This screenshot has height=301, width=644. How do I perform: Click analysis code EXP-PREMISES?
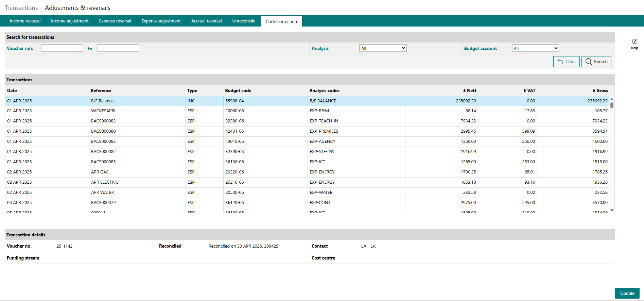click(x=324, y=131)
